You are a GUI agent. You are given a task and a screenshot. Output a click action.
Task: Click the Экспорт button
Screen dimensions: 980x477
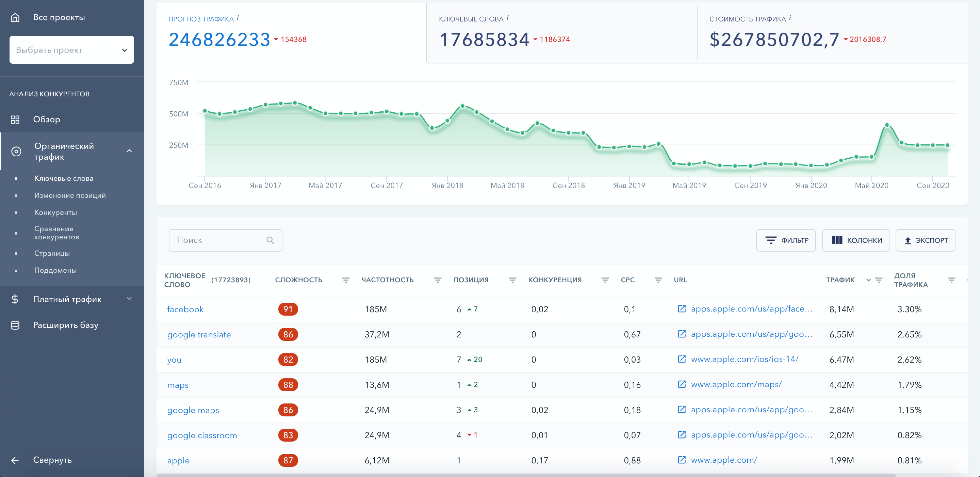tap(925, 240)
